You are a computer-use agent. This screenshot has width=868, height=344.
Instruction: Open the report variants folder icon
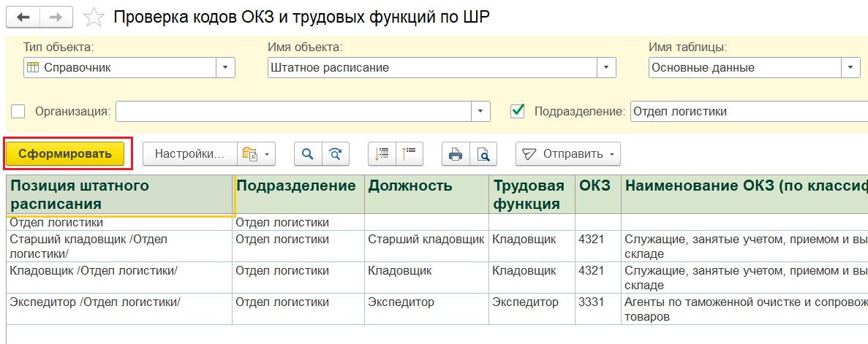tap(256, 154)
